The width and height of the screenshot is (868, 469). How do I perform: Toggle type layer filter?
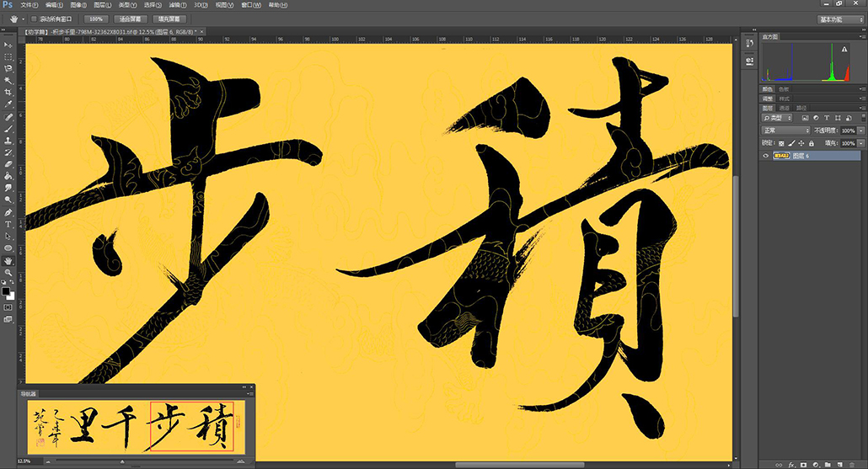coord(827,119)
